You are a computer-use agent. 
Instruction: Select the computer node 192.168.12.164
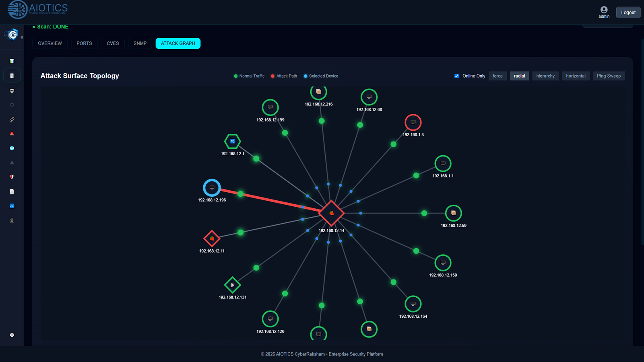(x=413, y=304)
